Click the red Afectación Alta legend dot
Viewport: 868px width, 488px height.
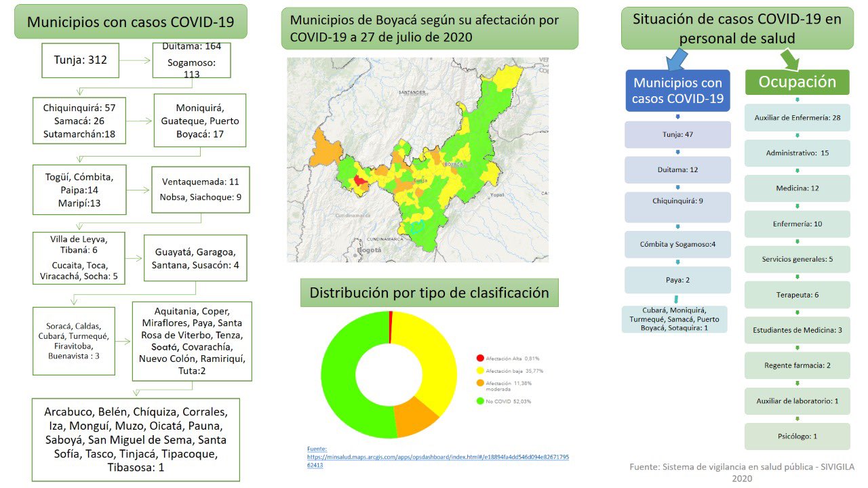point(480,358)
